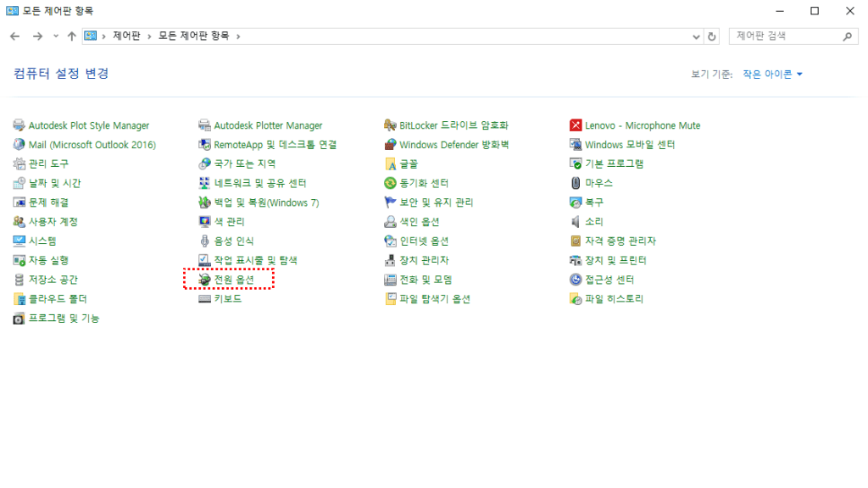Click the 마우스 icon
This screenshot has height=488, width=868.
(x=576, y=183)
